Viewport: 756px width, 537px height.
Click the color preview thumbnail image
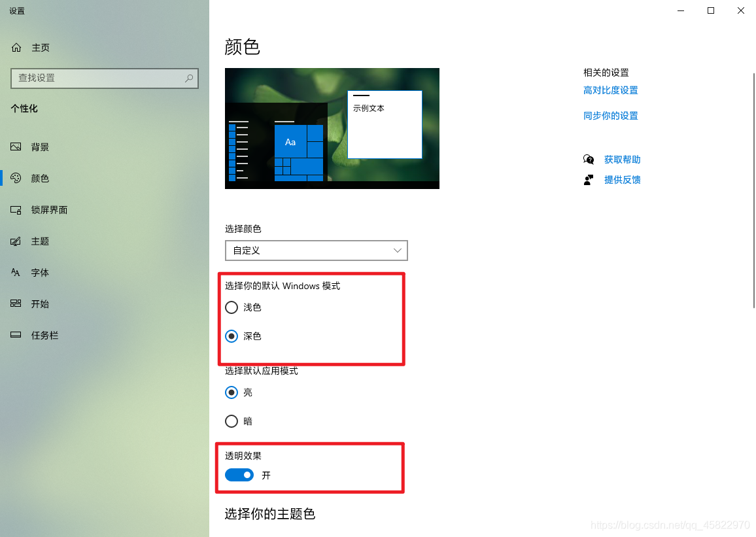coord(332,128)
